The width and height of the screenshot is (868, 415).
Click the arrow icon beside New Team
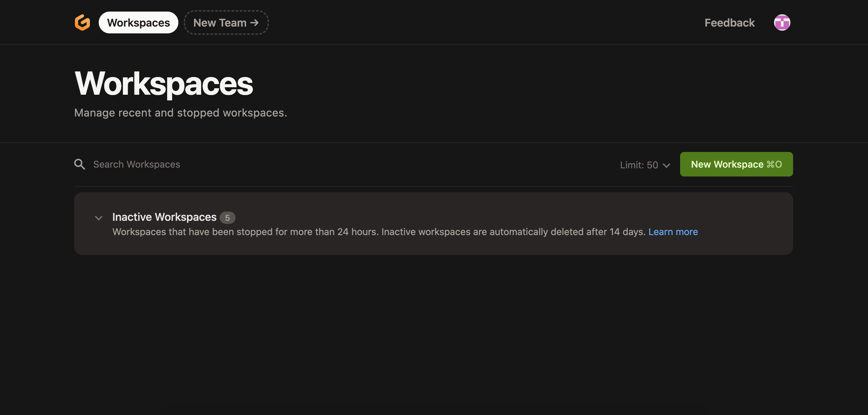(254, 22)
